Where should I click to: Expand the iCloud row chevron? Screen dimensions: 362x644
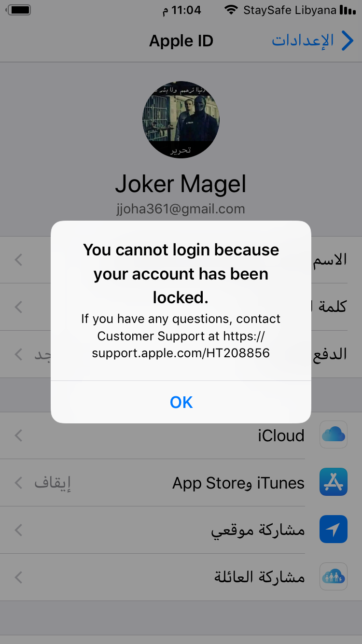(x=18, y=436)
